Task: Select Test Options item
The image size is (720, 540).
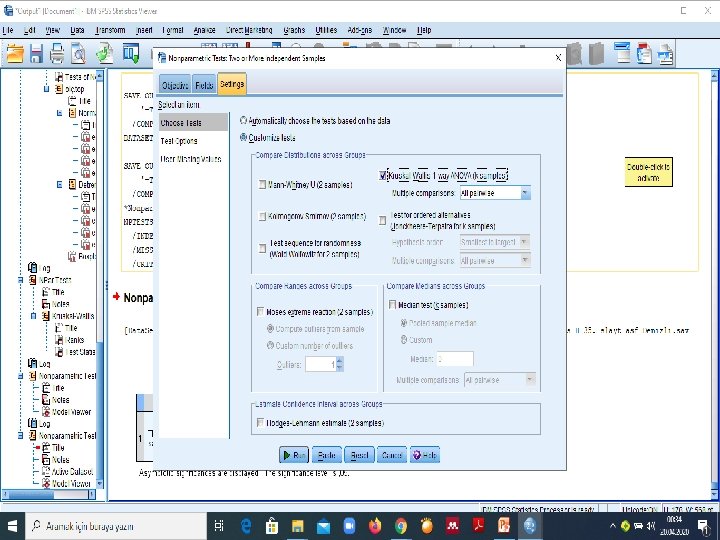Action: tap(193, 141)
